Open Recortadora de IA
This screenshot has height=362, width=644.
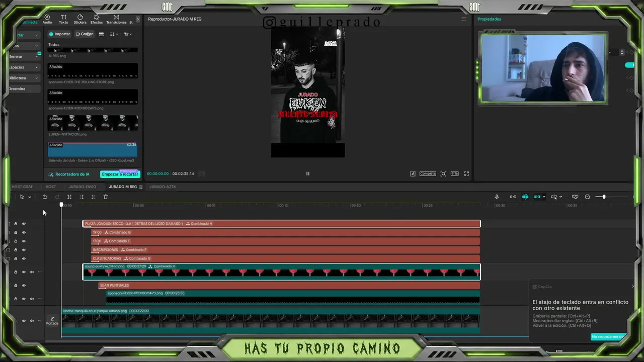point(69,174)
